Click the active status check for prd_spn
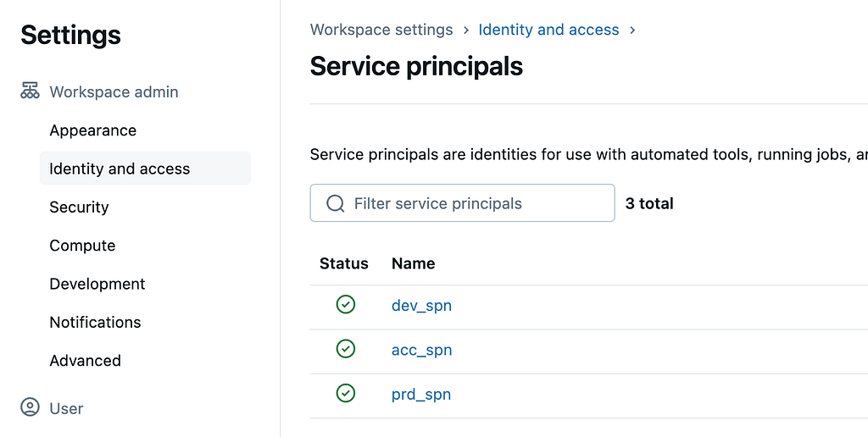Viewport: 868px width, 437px height. click(x=346, y=393)
